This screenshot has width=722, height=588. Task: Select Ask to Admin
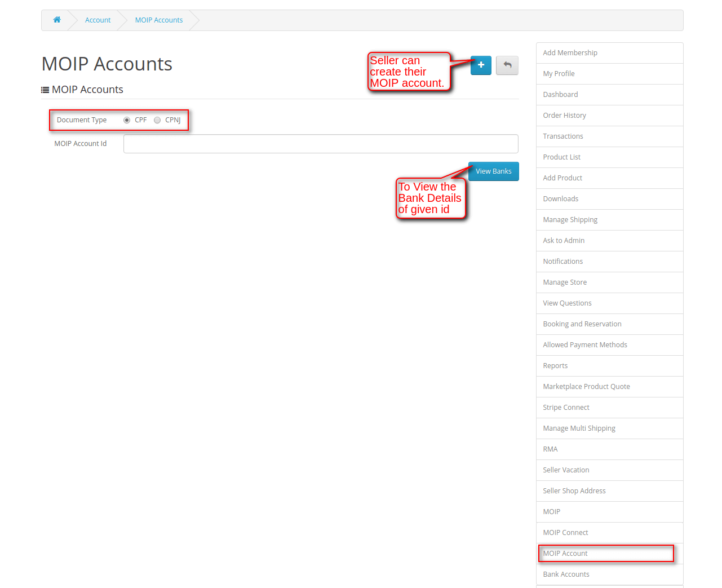[x=610, y=241]
